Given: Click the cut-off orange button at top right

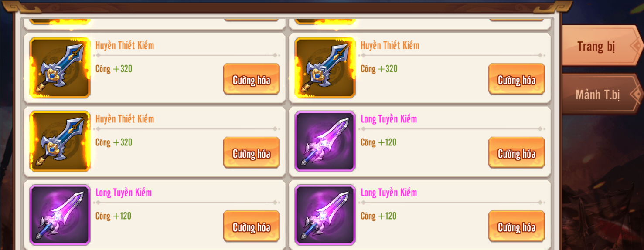Looking at the screenshot, I should pyautogui.click(x=517, y=20).
